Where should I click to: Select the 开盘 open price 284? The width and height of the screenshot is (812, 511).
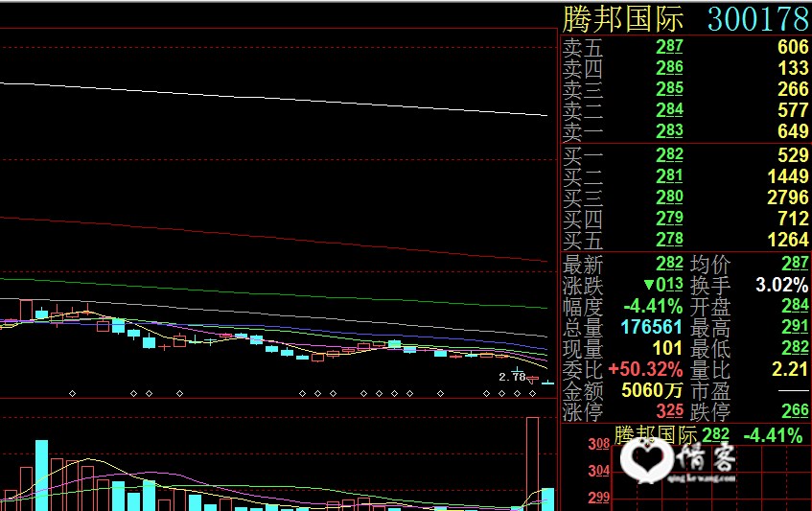(795, 306)
